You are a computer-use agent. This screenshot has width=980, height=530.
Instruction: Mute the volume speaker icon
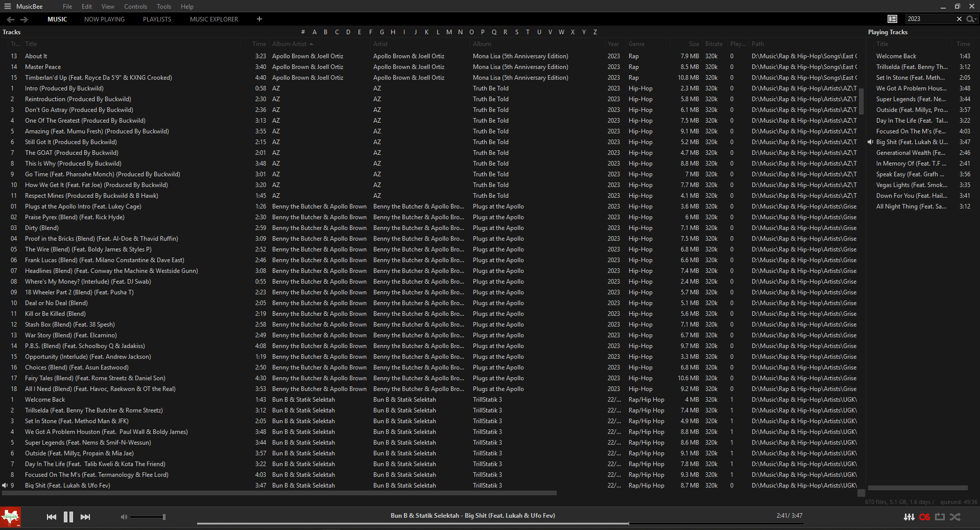click(124, 517)
